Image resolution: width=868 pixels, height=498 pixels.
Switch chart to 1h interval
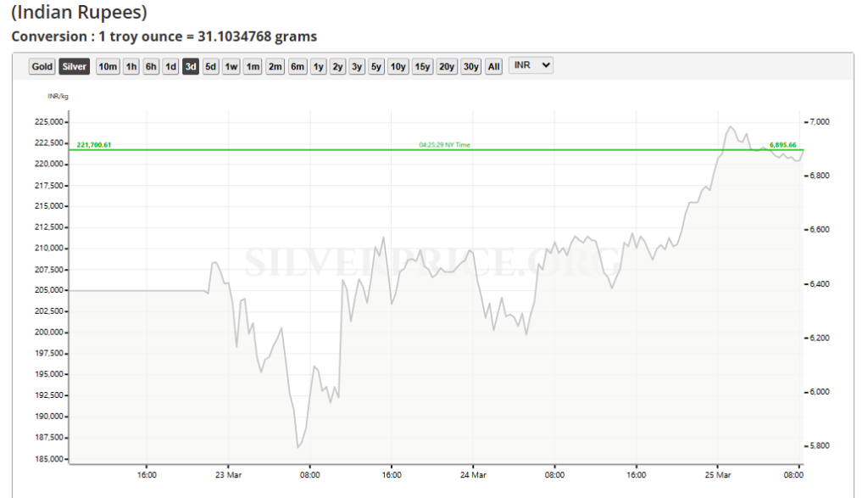[x=131, y=66]
